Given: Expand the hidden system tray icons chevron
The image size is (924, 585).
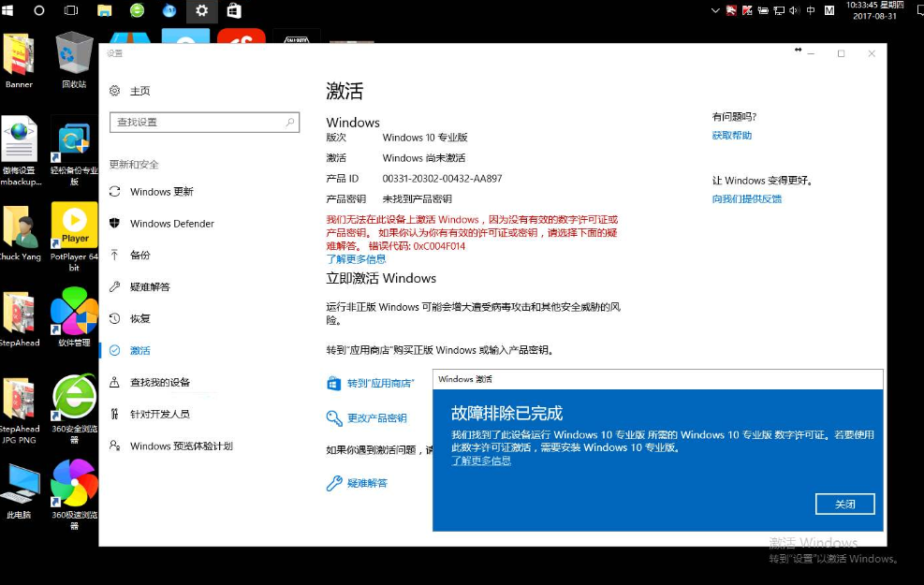Looking at the screenshot, I should 715,10.
